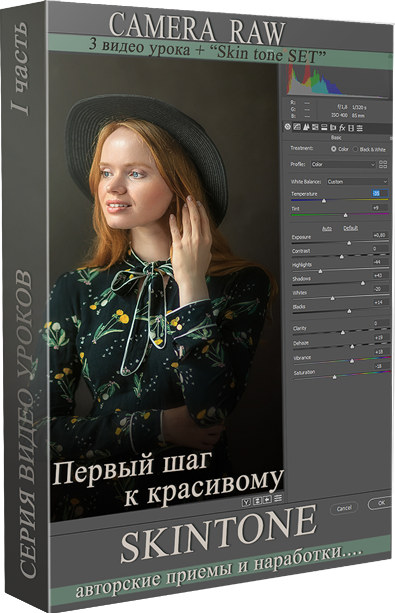Open the HSL Adjustments panel icon
Image resolution: width=395 pixels, height=613 pixels.
coord(315,127)
